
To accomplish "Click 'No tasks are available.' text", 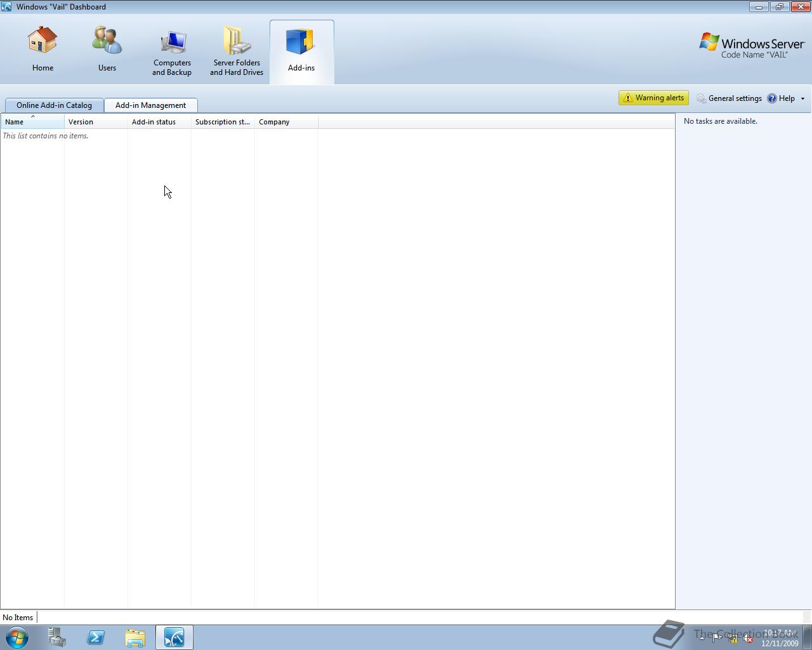I will coord(720,121).
